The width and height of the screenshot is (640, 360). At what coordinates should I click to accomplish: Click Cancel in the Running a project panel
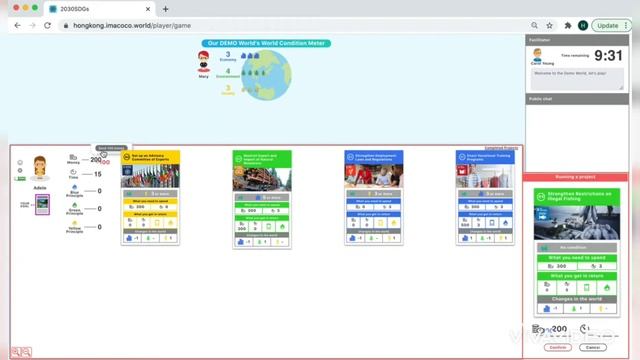pos(593,347)
